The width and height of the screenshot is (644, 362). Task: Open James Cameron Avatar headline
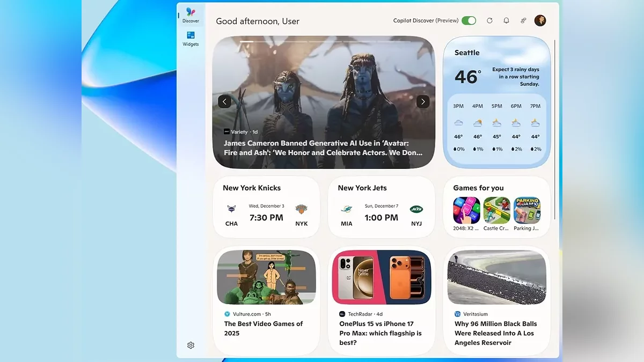pyautogui.click(x=324, y=147)
